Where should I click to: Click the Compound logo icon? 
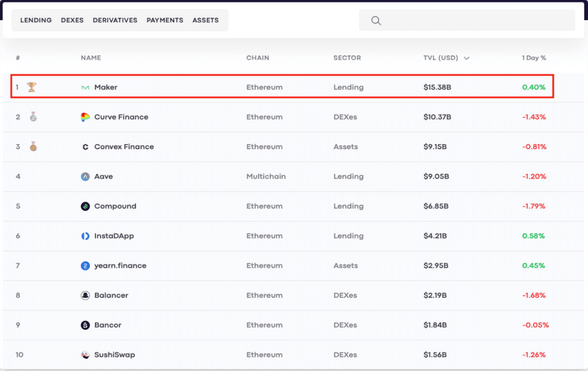coord(85,206)
